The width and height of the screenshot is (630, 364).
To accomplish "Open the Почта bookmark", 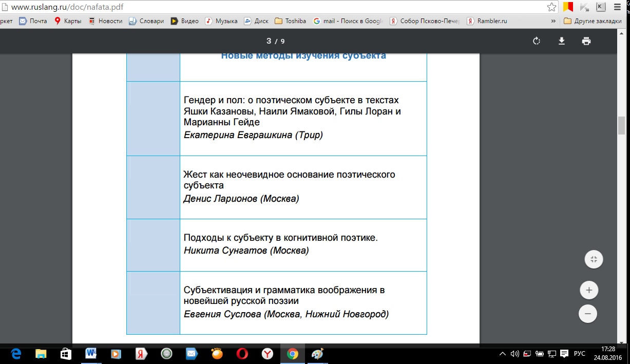I will pos(33,21).
